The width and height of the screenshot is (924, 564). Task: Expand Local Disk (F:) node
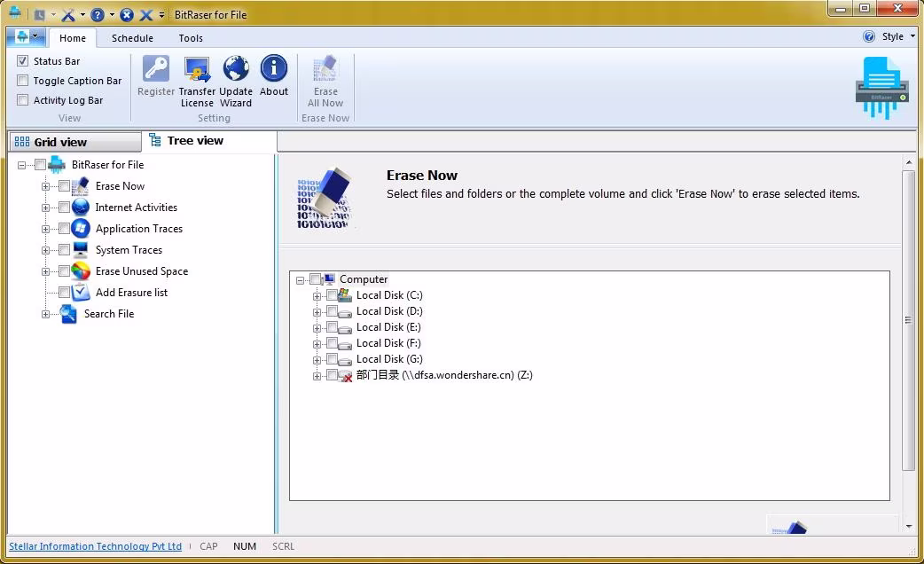(317, 344)
